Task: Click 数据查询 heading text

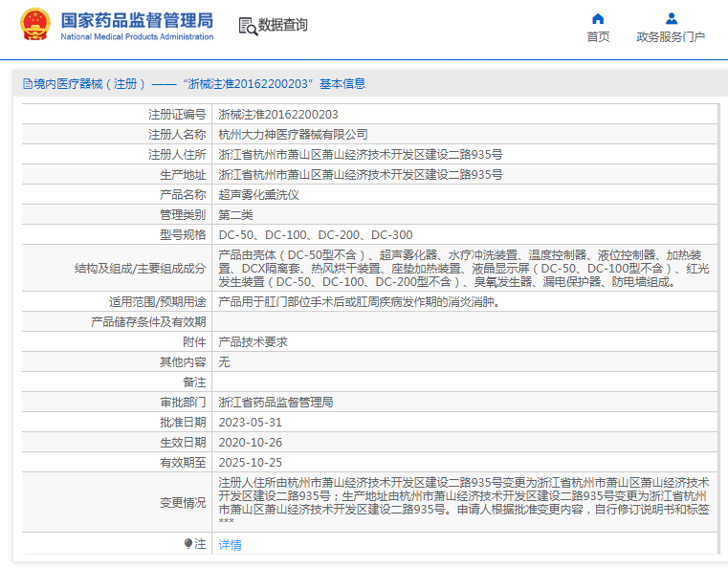Action: [x=283, y=25]
